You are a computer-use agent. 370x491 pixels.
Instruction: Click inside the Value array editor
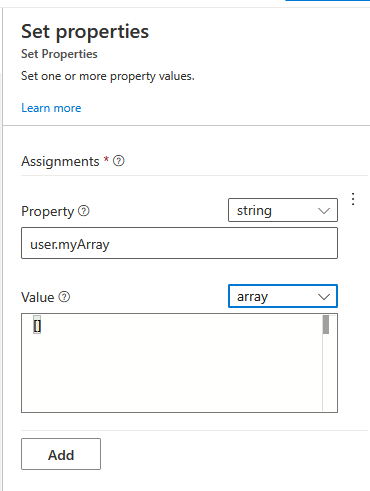tap(179, 363)
